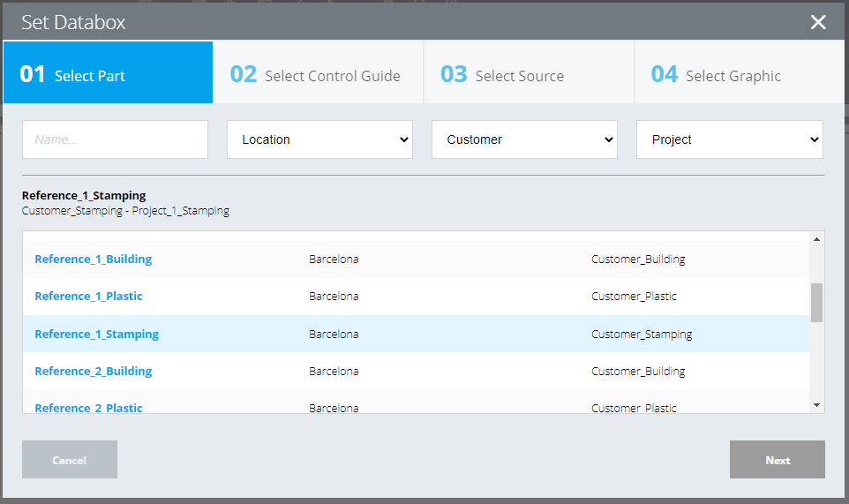Click the parts list scrollbar down arrow

[816, 405]
